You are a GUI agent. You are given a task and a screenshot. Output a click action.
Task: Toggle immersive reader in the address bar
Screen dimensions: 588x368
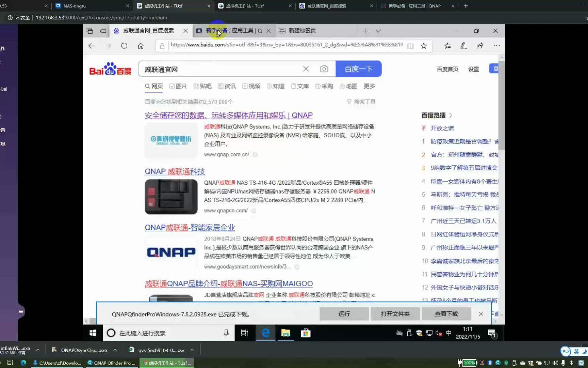click(x=410, y=45)
